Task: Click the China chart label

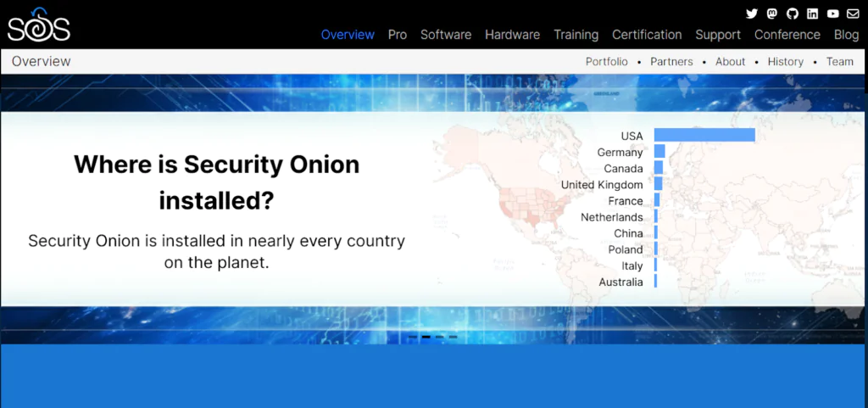Action: [x=628, y=233]
